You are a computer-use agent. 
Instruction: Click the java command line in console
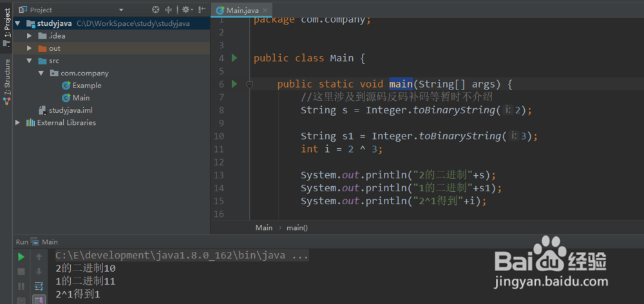tap(182, 256)
